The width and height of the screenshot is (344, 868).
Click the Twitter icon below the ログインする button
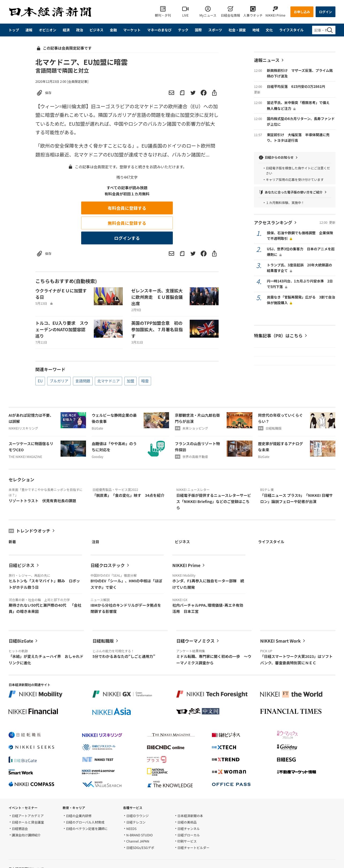[193, 254]
